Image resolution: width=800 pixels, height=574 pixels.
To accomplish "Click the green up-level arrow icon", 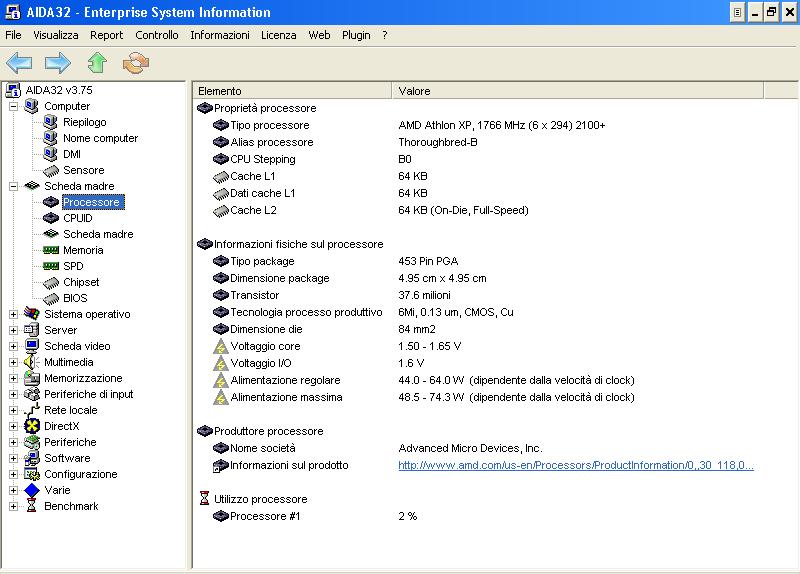I will point(97,63).
